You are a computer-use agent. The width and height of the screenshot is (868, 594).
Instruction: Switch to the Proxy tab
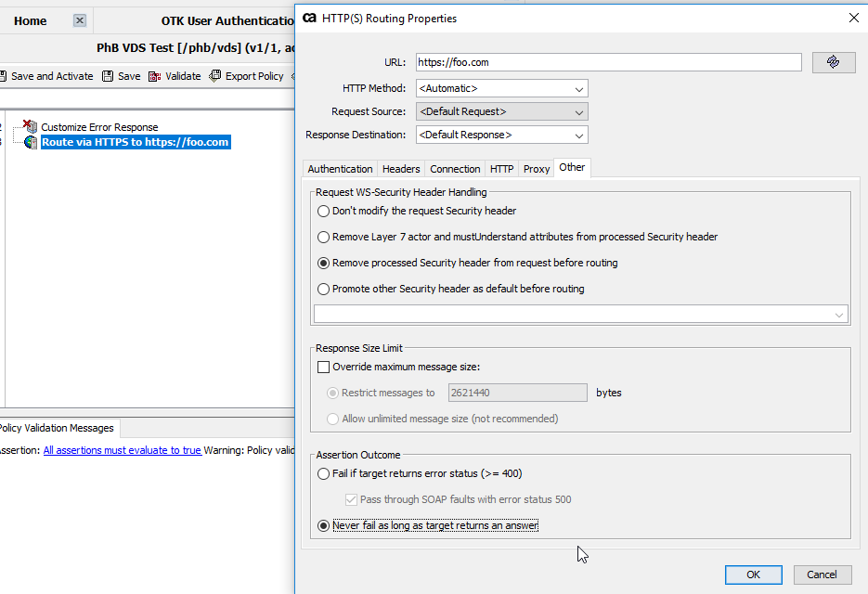click(536, 168)
